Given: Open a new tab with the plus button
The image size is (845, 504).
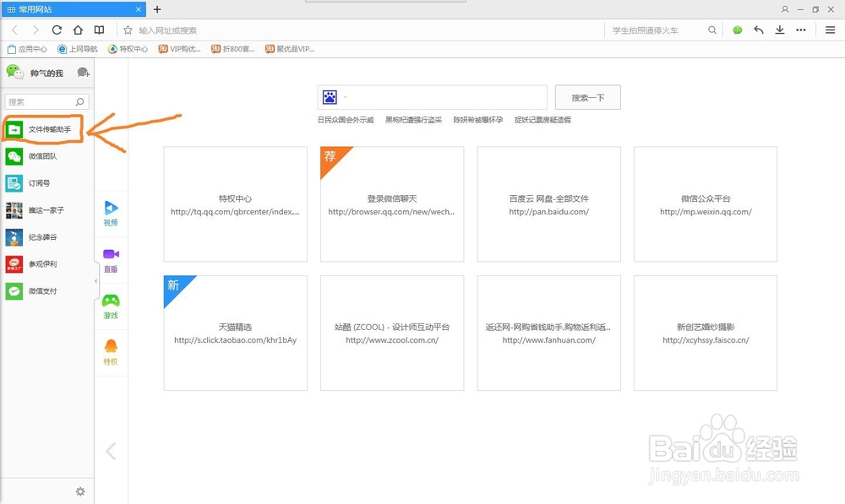Looking at the screenshot, I should click(157, 9).
